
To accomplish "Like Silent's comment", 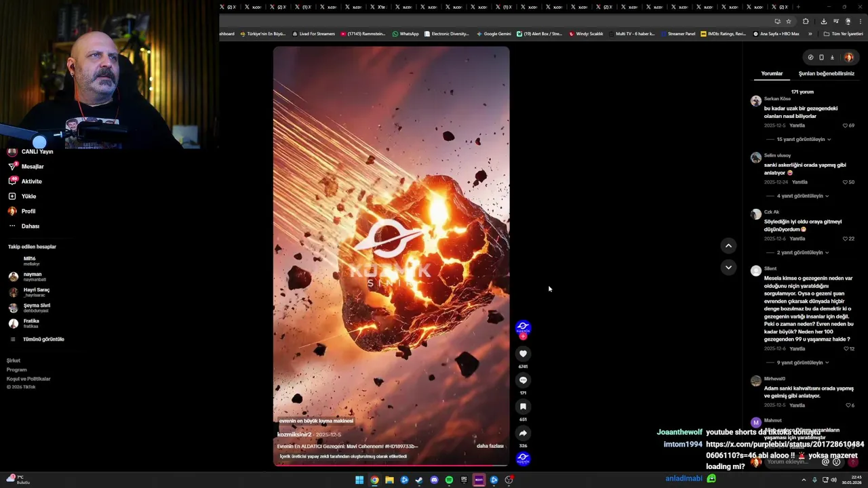I will [848, 348].
